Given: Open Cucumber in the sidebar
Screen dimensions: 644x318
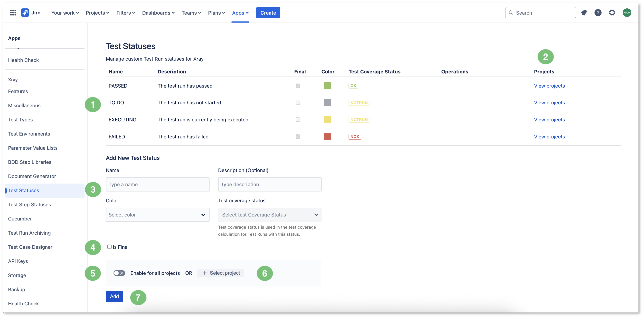Looking at the screenshot, I should [x=20, y=219].
